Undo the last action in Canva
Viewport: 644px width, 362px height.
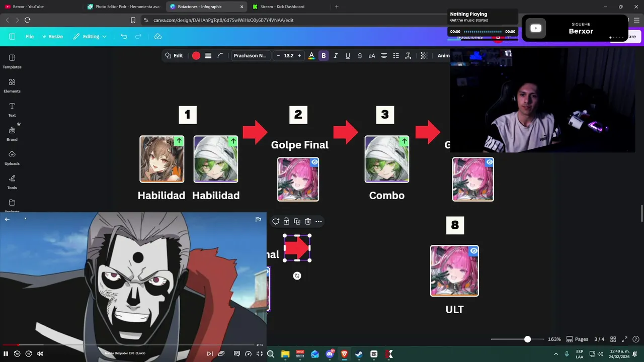coord(124,37)
